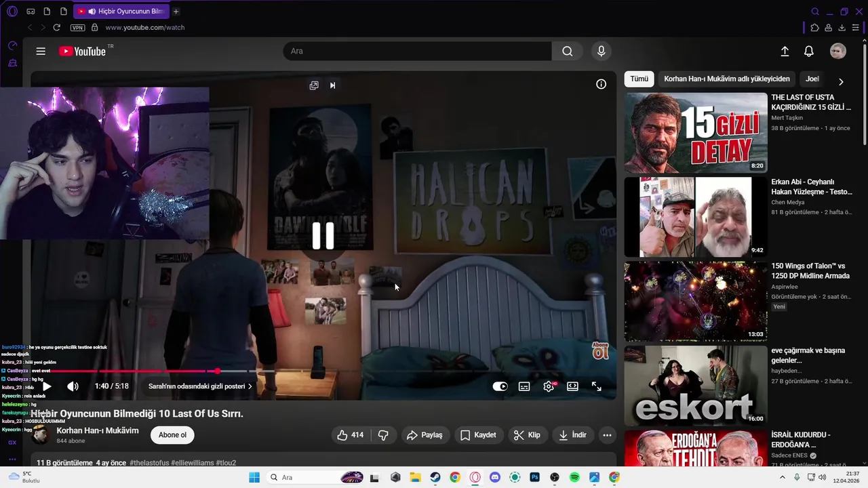Show more filter chips with the arrow
The image size is (868, 488).
(x=841, y=81)
